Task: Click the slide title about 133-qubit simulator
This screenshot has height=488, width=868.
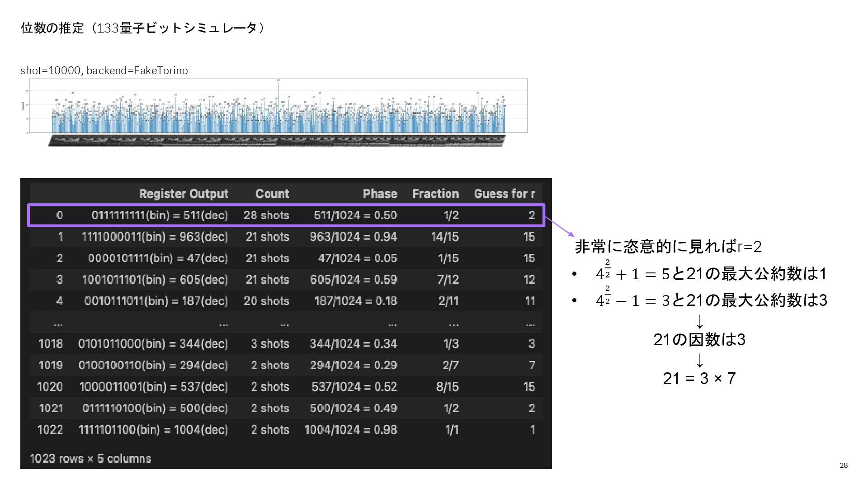Action: click(142, 28)
